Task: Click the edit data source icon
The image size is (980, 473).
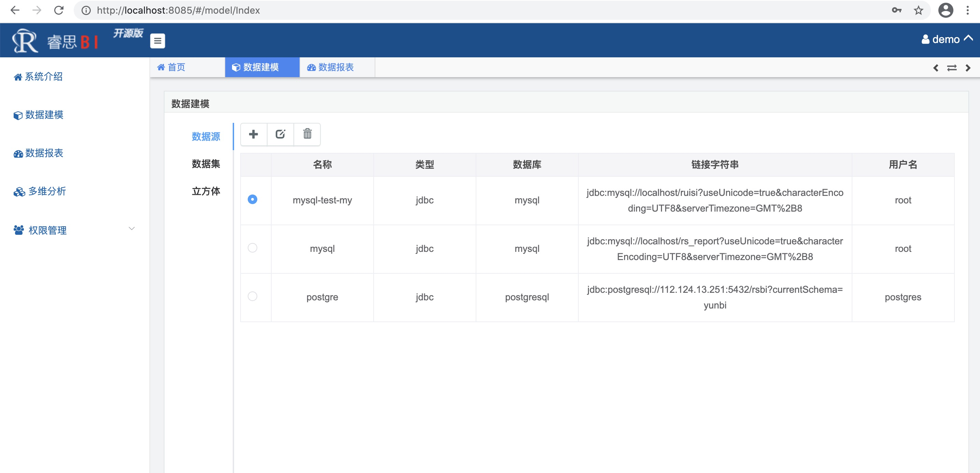Action: pos(280,134)
